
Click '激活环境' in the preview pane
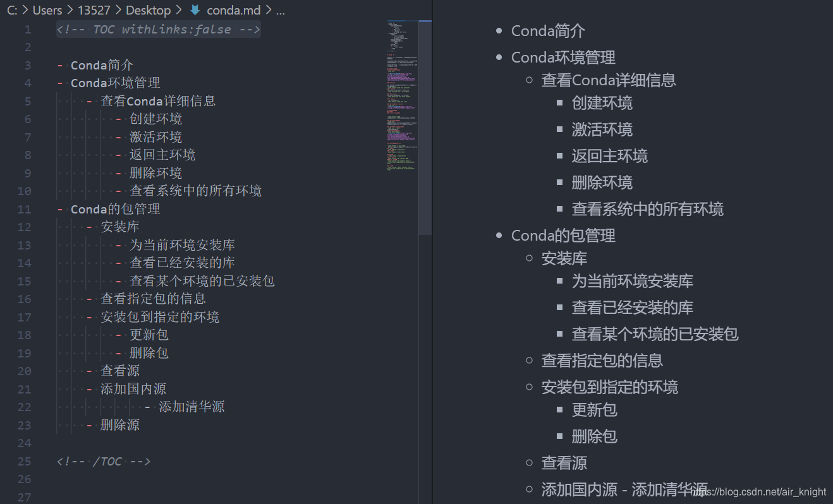(x=602, y=129)
